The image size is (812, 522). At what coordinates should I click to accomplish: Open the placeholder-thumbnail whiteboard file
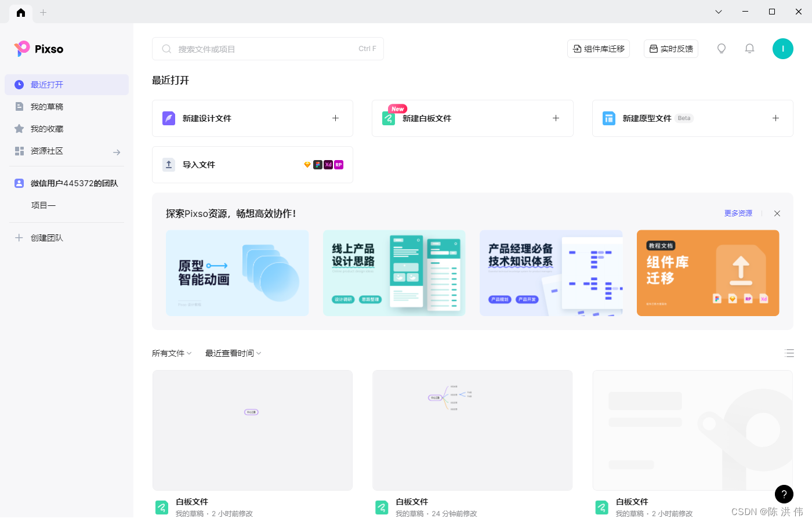click(693, 430)
